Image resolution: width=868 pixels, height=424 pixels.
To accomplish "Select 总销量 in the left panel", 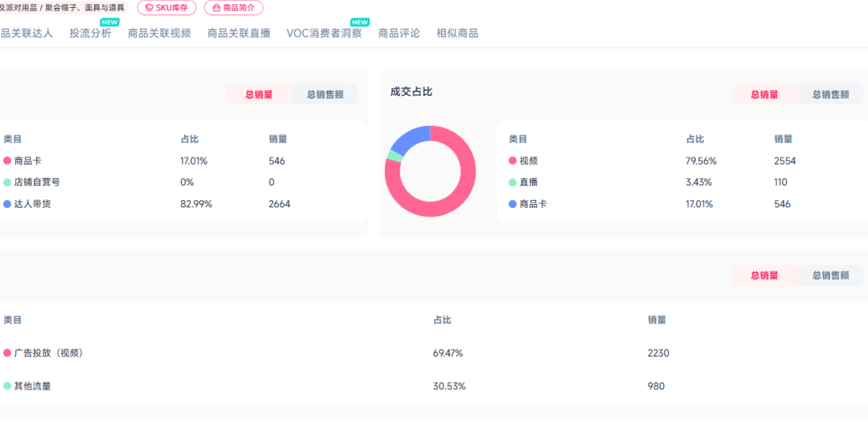I will [x=259, y=95].
